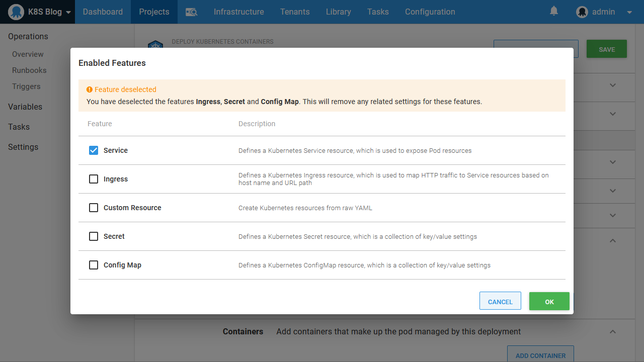Select Variables in the sidebar
Screen dimensions: 644x362
(x=25, y=107)
